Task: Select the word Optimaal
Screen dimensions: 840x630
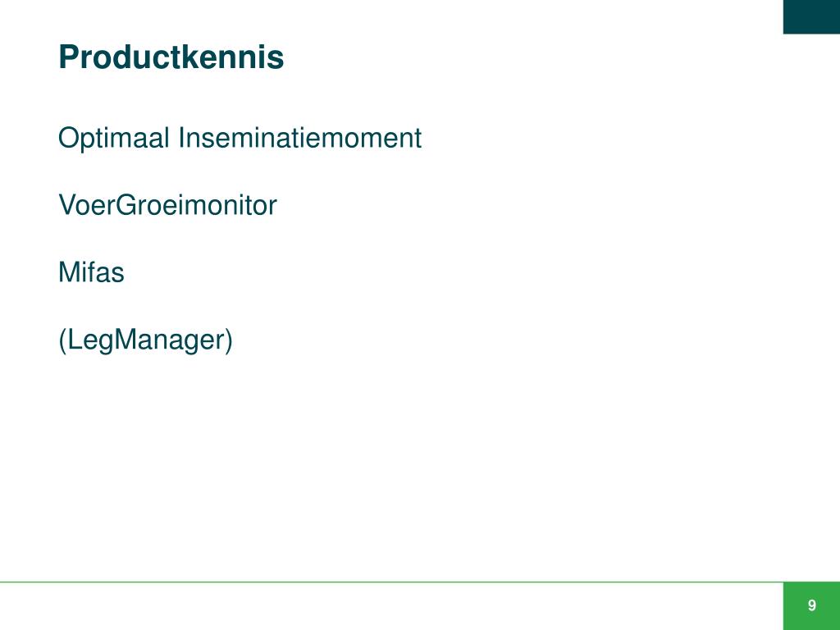Action: coord(114,138)
